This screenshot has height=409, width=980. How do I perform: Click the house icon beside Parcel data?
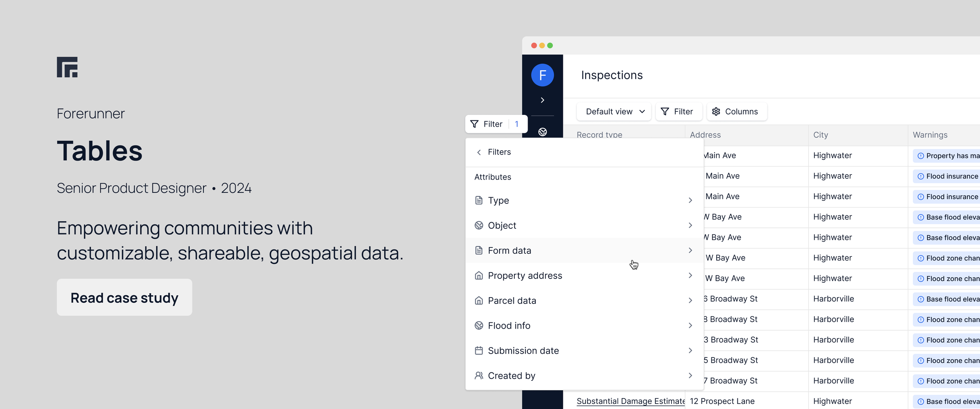(x=479, y=301)
